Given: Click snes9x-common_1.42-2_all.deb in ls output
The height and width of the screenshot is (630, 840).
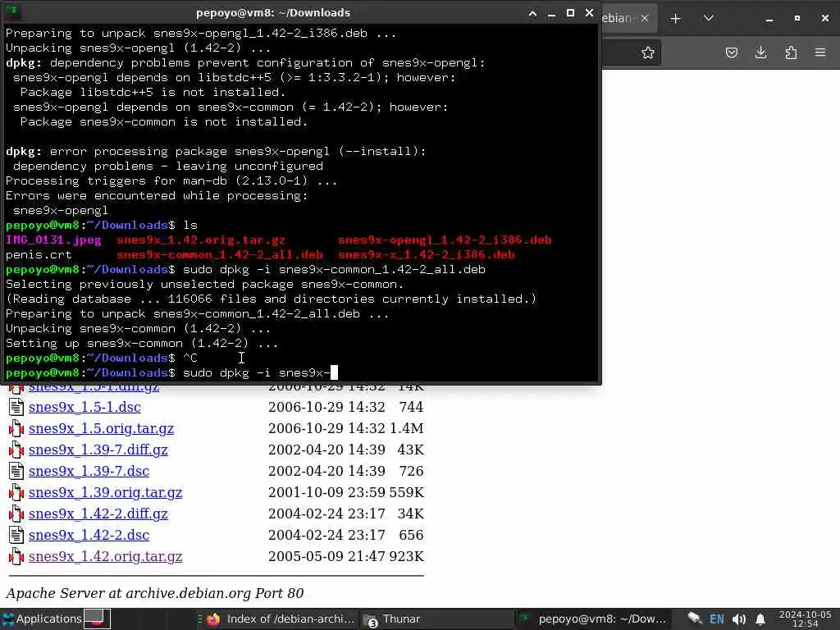Looking at the screenshot, I should (x=220, y=254).
